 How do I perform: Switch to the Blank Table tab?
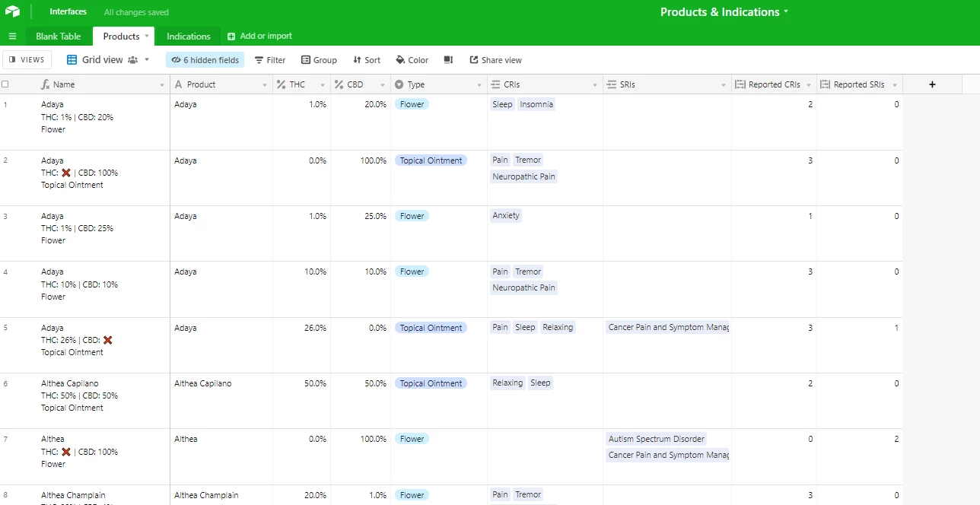click(58, 37)
